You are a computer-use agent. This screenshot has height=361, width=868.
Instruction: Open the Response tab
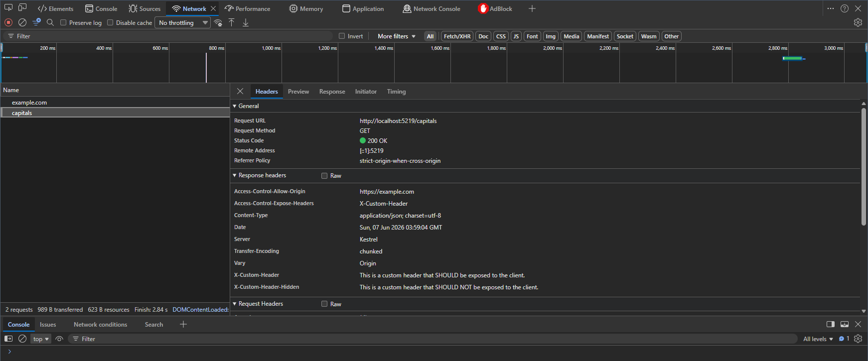332,92
